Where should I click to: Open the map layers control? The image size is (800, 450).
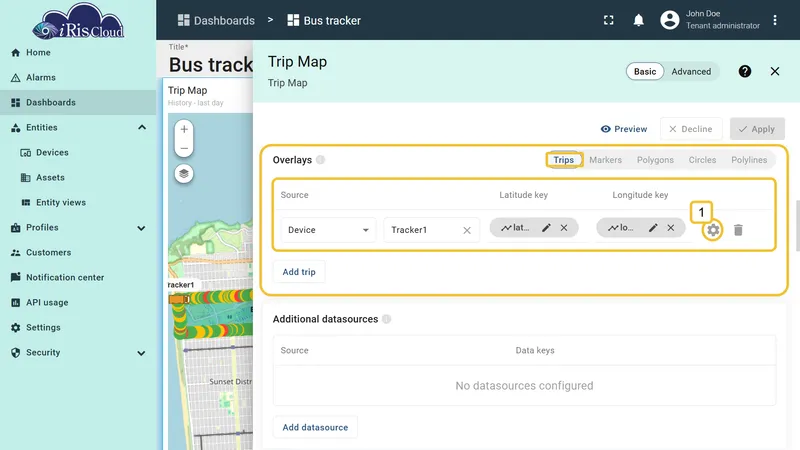point(184,173)
